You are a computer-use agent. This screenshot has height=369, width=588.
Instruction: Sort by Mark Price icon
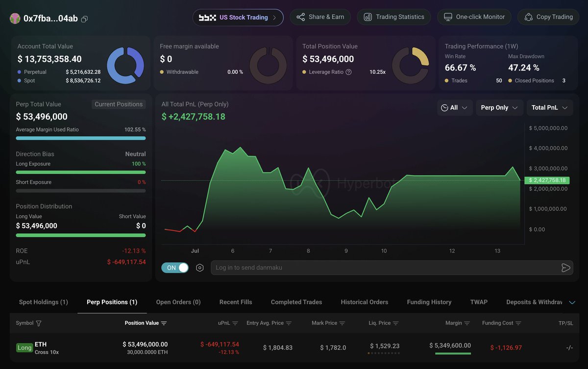(x=342, y=323)
